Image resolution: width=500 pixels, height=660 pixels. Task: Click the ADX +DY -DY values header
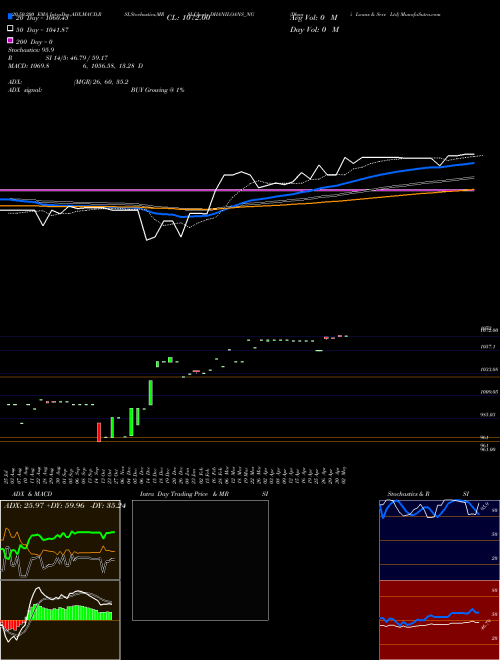(x=65, y=505)
